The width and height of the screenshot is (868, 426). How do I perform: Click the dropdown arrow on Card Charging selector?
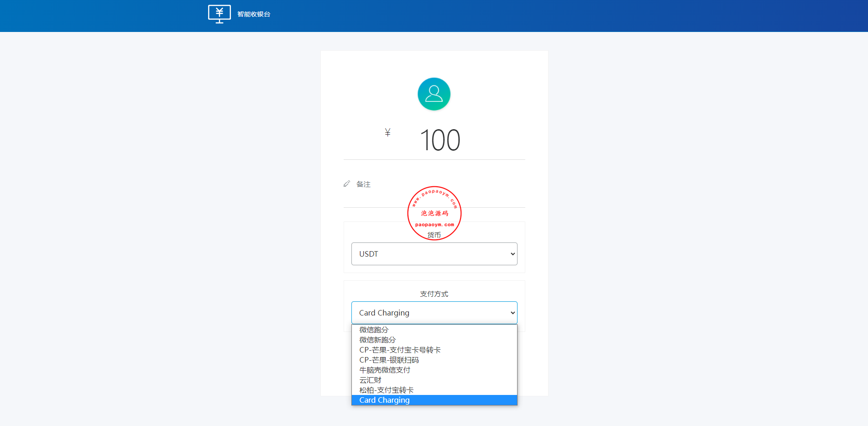coord(512,313)
